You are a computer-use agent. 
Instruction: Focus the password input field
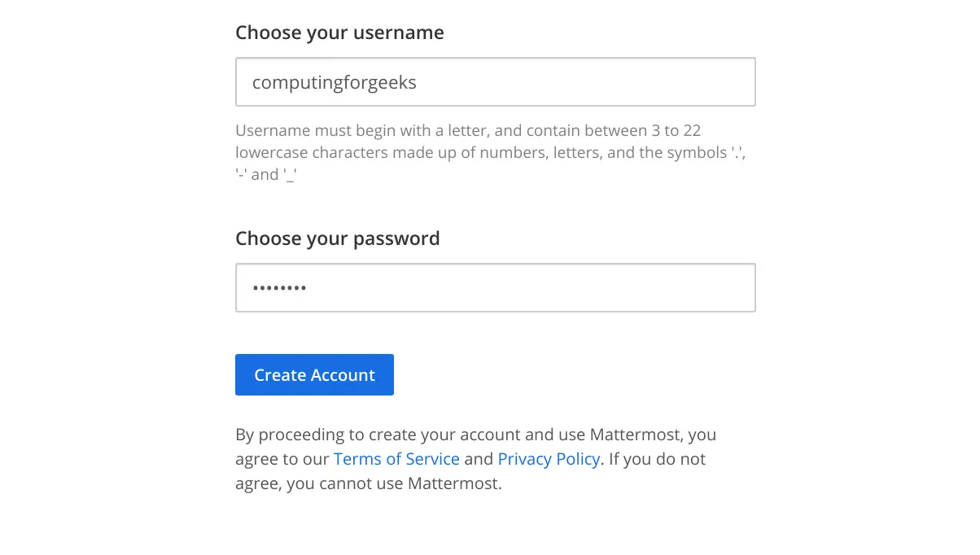coord(495,287)
